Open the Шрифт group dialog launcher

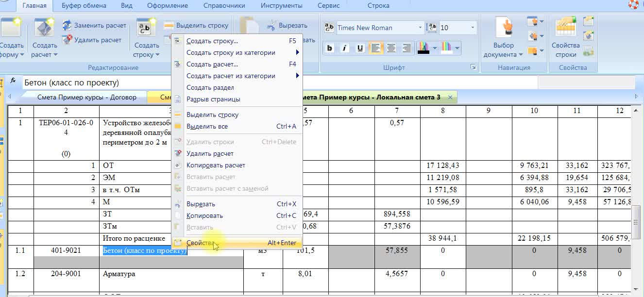[473, 67]
